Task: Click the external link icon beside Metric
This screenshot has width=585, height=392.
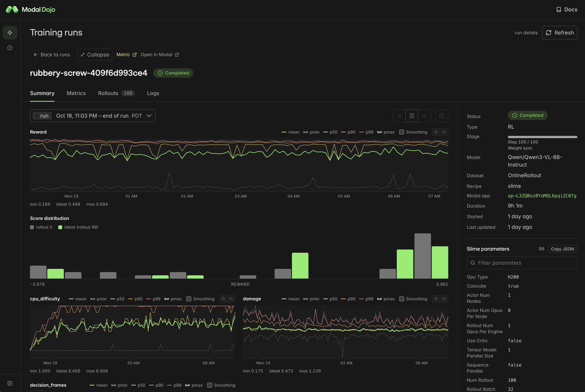Action: click(x=135, y=55)
